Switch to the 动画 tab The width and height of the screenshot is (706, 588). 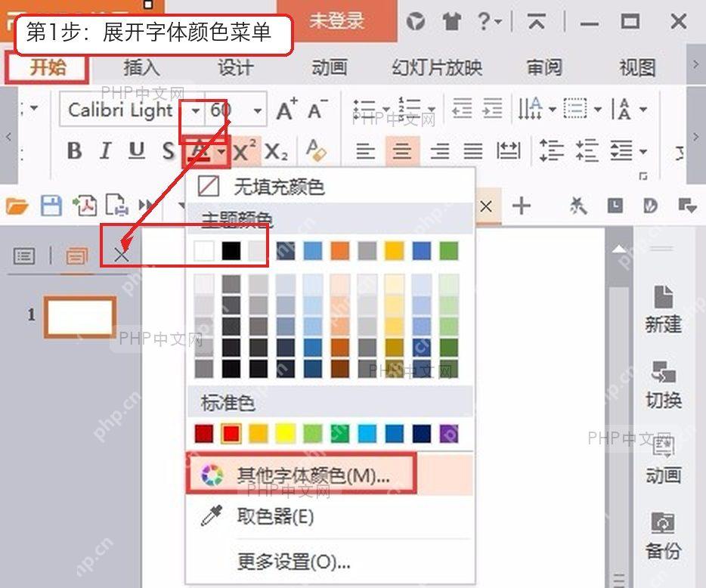coord(330,68)
